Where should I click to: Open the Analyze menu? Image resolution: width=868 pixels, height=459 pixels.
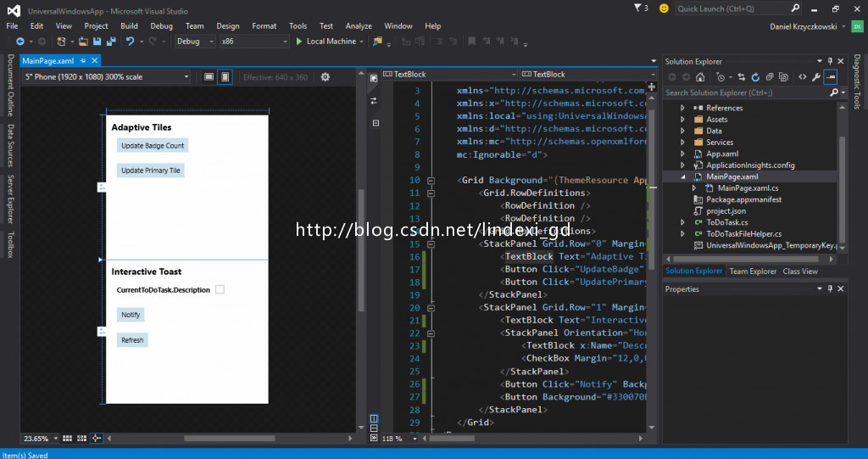pos(359,26)
